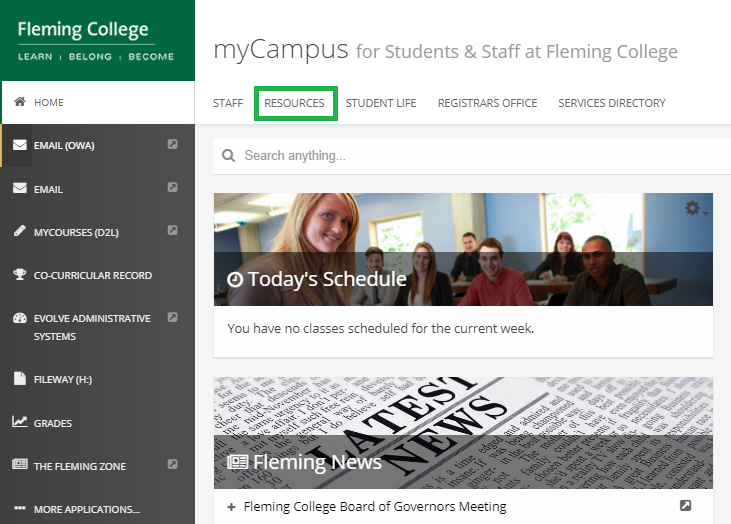Image resolution: width=731 pixels, height=524 pixels.
Task: Click the Co-Curricular Record trophy icon
Action: pos(20,274)
